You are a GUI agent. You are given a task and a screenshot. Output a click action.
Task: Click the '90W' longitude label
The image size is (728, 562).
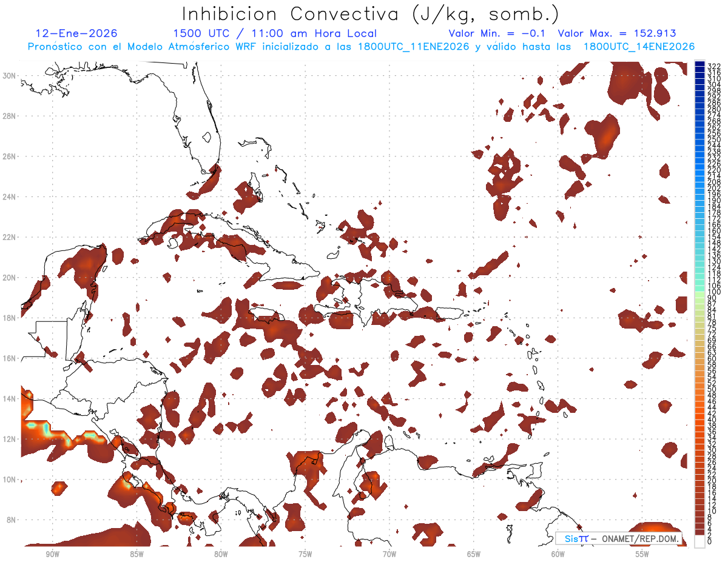click(52, 554)
